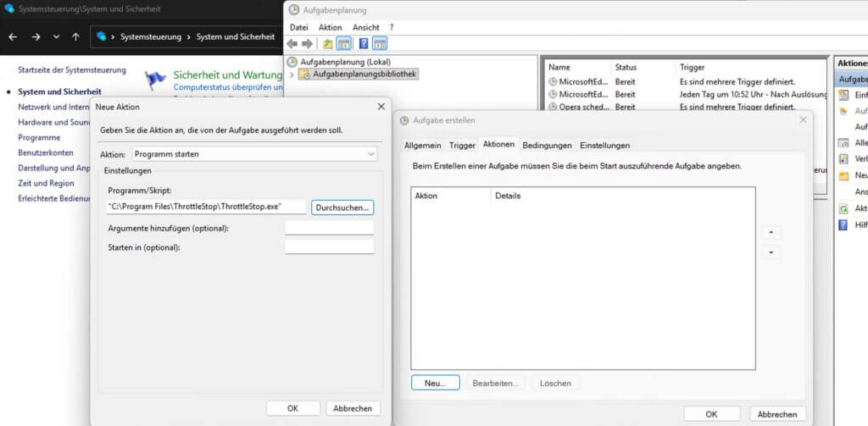
Task: Click OK in the Aufgabe erstellen dialog
Action: click(x=712, y=414)
